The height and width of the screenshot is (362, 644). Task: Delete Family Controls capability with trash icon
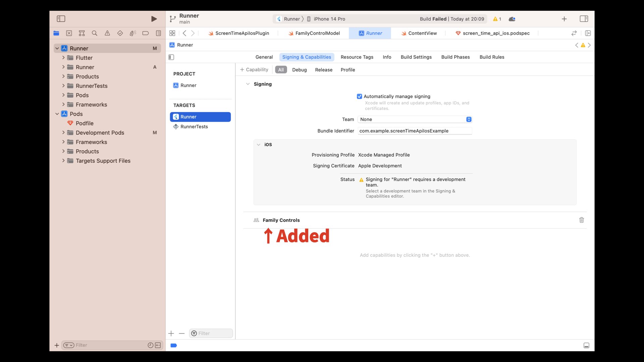point(582,220)
